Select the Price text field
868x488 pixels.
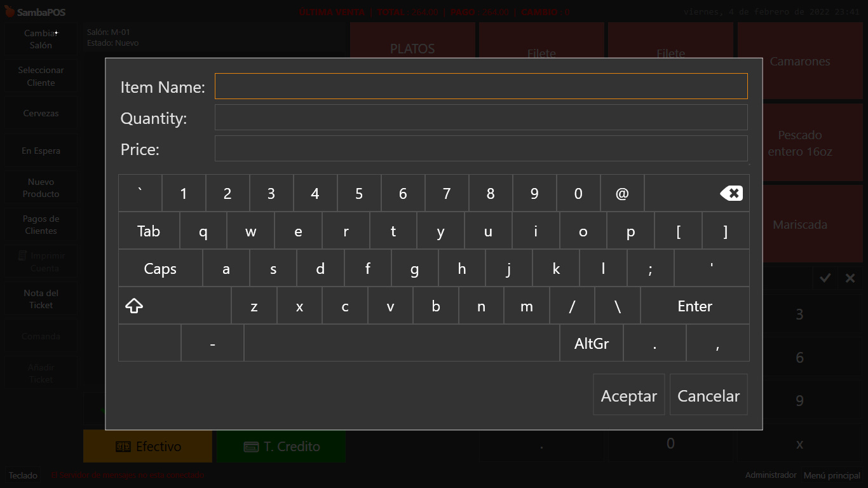pos(481,149)
